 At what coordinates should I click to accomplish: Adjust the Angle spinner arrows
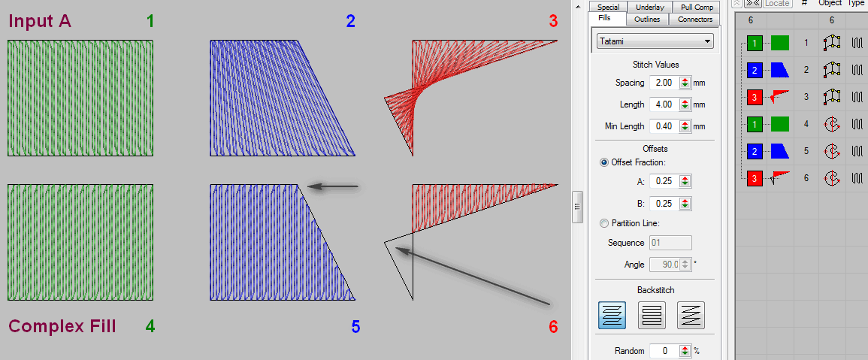685,265
